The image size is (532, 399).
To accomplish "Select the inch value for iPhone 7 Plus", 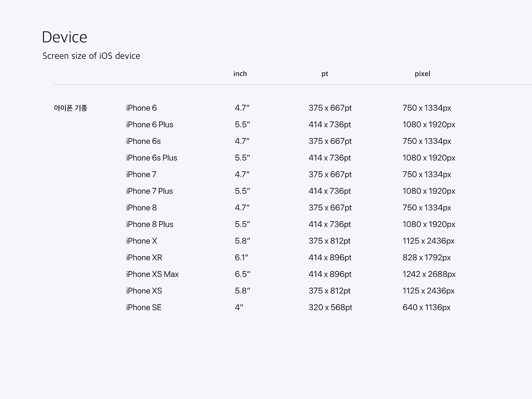I will tap(242, 191).
